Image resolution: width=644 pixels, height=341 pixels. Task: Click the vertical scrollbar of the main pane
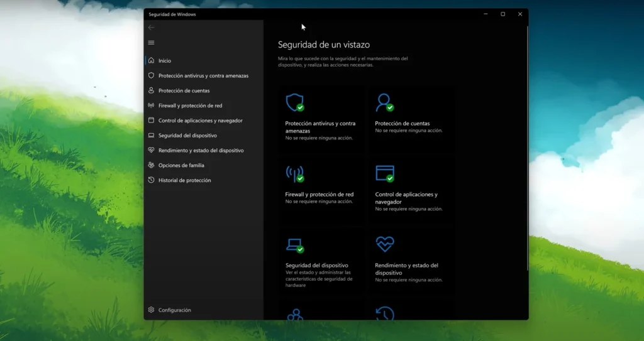pos(528,148)
